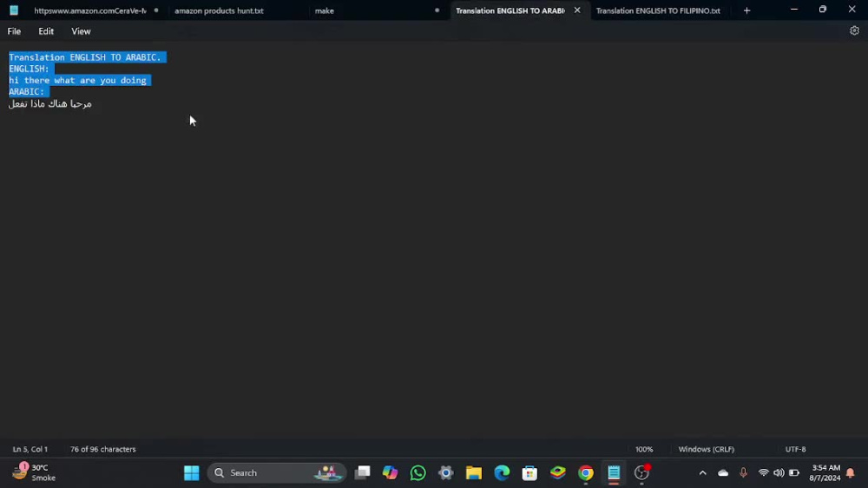The height and width of the screenshot is (488, 868).
Task: Switch to Translation ENGLISH TO FILIPINO.txt tab
Action: coord(658,10)
